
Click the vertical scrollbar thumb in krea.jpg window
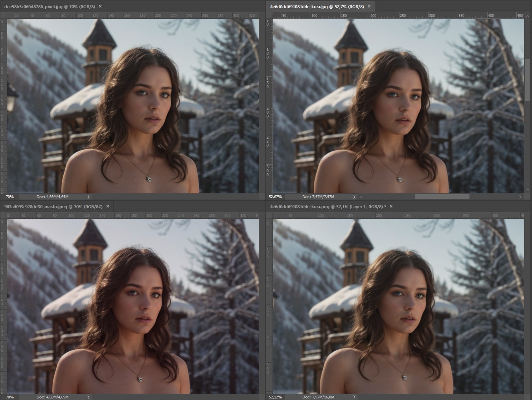[527, 81]
